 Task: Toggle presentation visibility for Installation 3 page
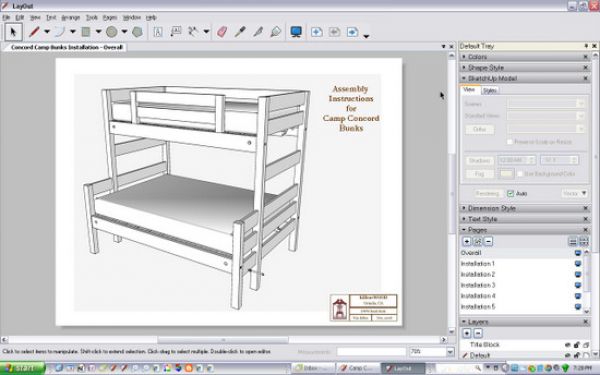pyautogui.click(x=578, y=285)
